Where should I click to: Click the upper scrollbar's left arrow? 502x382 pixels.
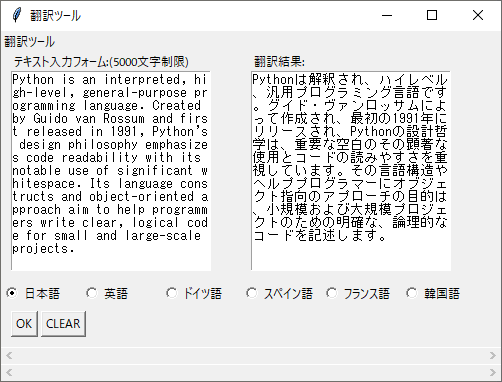[9, 356]
